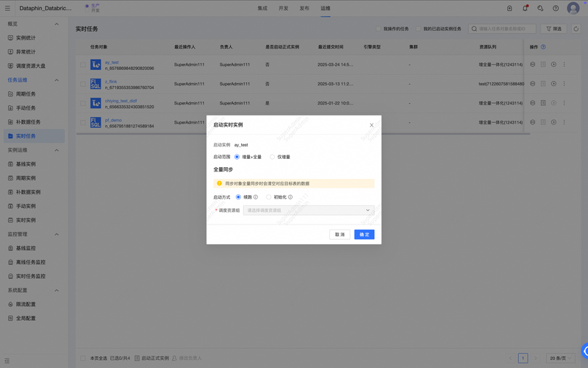Click the help icon next to 操作 header
Image resolution: width=588 pixels, height=368 pixels.
[x=543, y=47]
